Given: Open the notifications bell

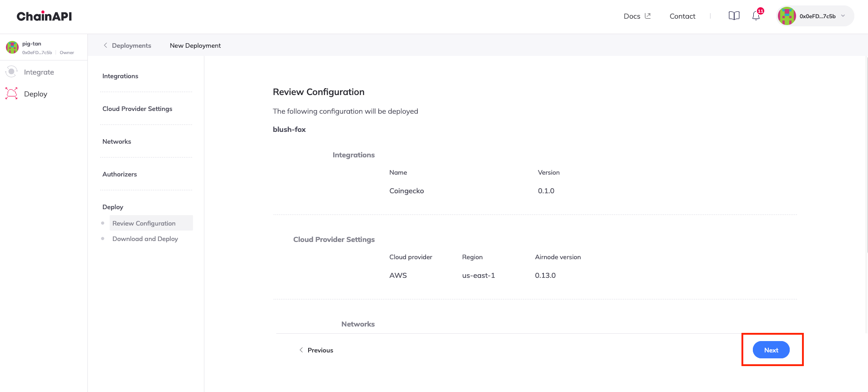Looking at the screenshot, I should 756,16.
